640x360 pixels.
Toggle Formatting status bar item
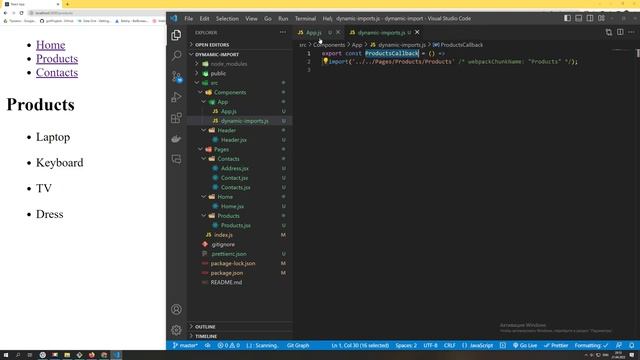click(x=591, y=345)
